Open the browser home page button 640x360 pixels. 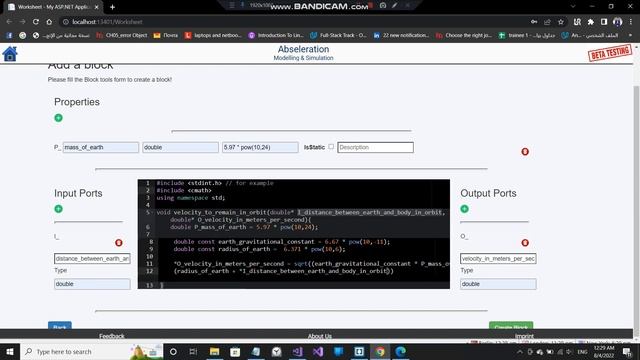pos(49,22)
